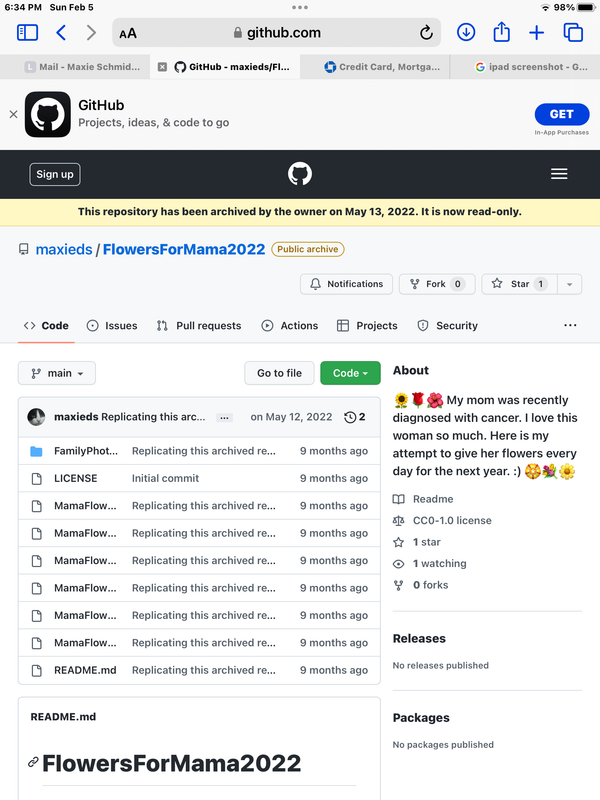Open star lists dropdown arrow
600x800 pixels.
pyautogui.click(x=569, y=284)
